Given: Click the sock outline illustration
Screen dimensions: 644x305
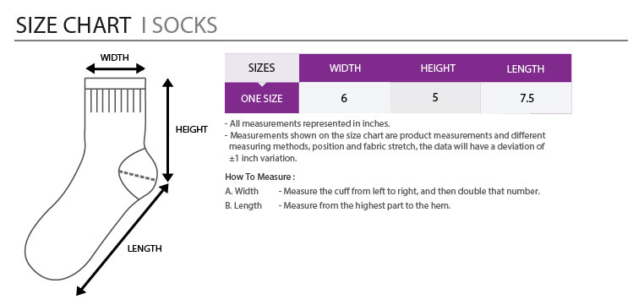Looking at the screenshot, I should (x=90, y=179).
